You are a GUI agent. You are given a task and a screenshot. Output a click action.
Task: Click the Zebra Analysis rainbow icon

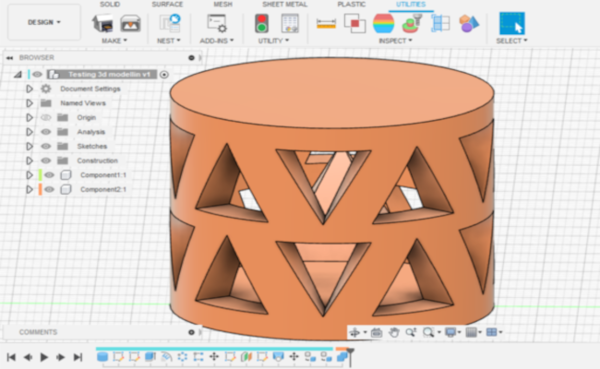point(383,23)
